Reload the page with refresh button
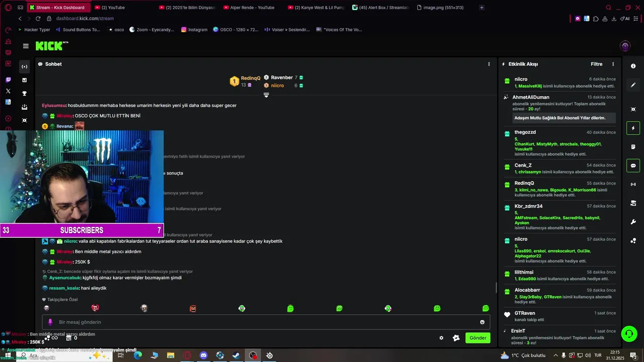644x362 pixels. pyautogui.click(x=38, y=19)
